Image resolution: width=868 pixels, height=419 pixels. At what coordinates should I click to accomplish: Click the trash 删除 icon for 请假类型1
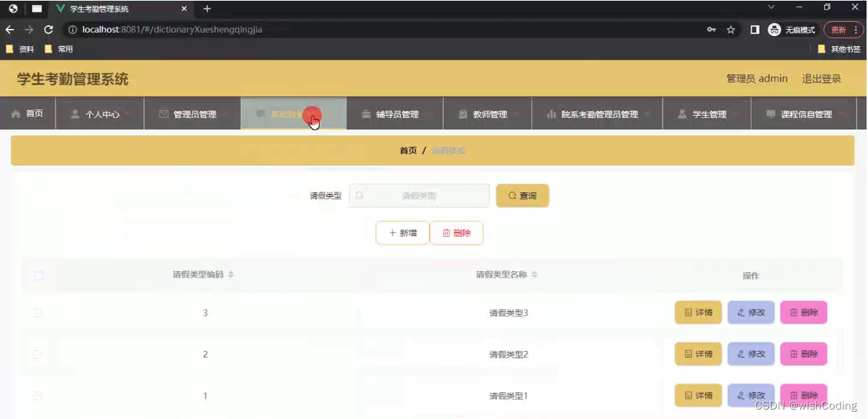click(793, 395)
